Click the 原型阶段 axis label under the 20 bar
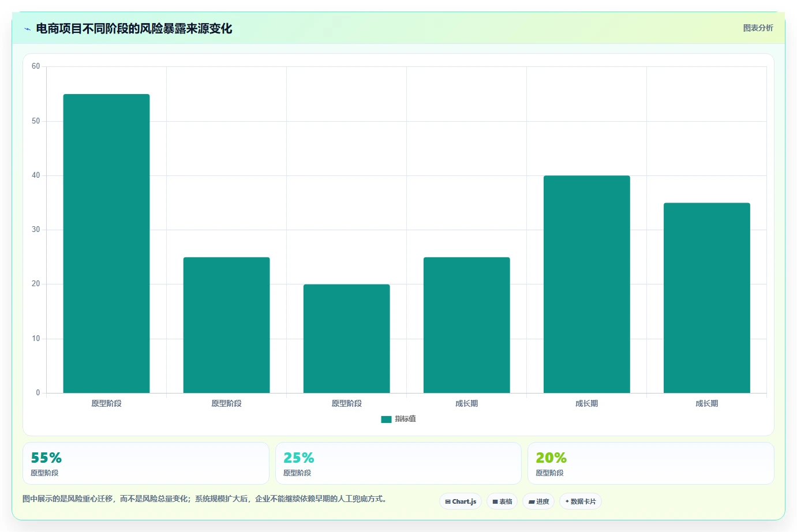Image resolution: width=797 pixels, height=532 pixels. [346, 403]
